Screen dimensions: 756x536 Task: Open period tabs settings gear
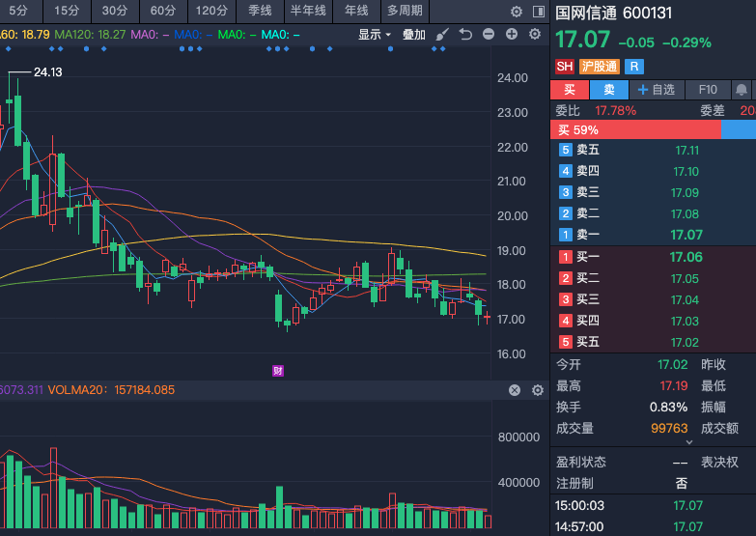pyautogui.click(x=517, y=11)
